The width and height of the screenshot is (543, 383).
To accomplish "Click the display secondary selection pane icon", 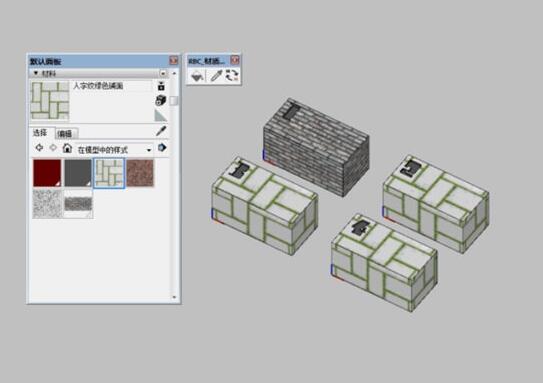I will point(161,86).
